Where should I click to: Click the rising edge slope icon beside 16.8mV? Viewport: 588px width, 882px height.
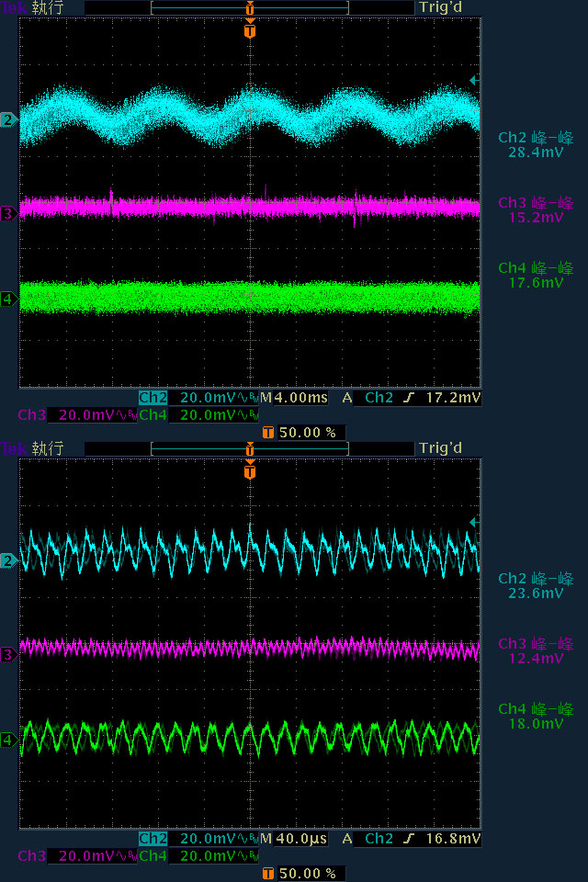(x=409, y=839)
